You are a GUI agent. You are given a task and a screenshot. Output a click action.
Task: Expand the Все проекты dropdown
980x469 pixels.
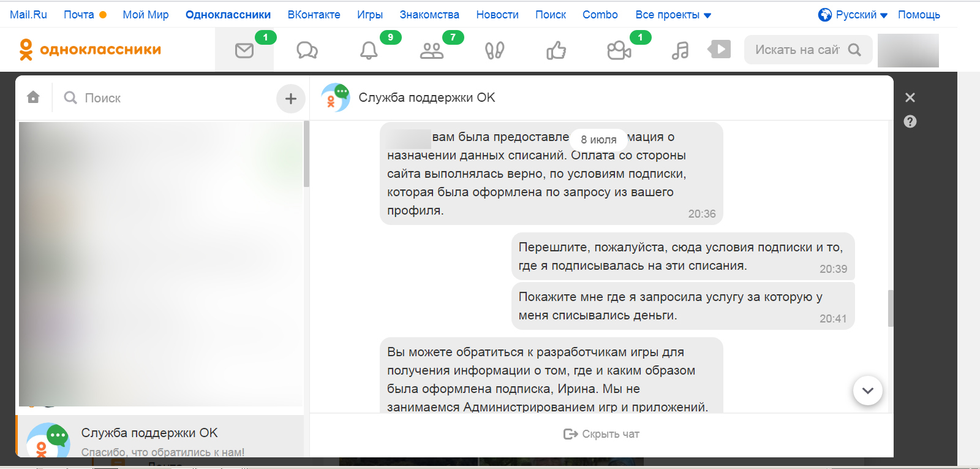click(x=673, y=15)
